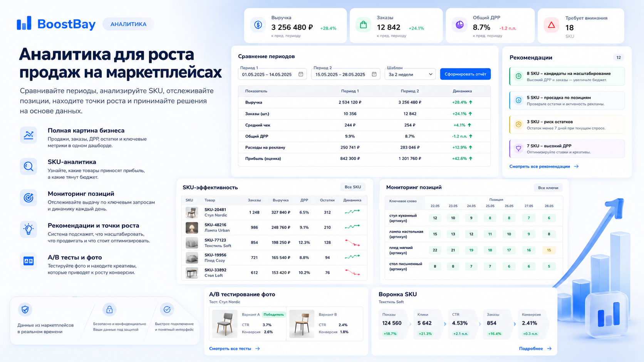644x362 pixels.
Task: Click the 8 SKU – кандидаты на масштабирование card
Action: (567, 76)
